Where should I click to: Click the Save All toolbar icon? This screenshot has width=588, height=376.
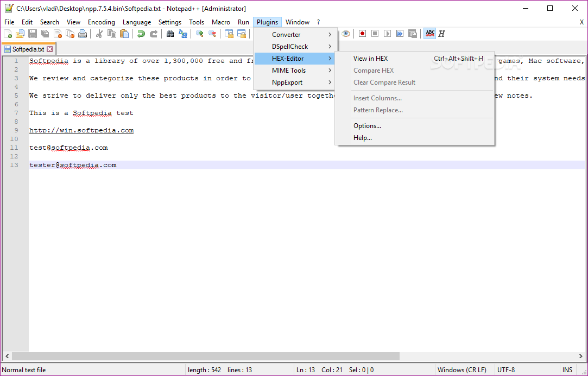pos(45,34)
